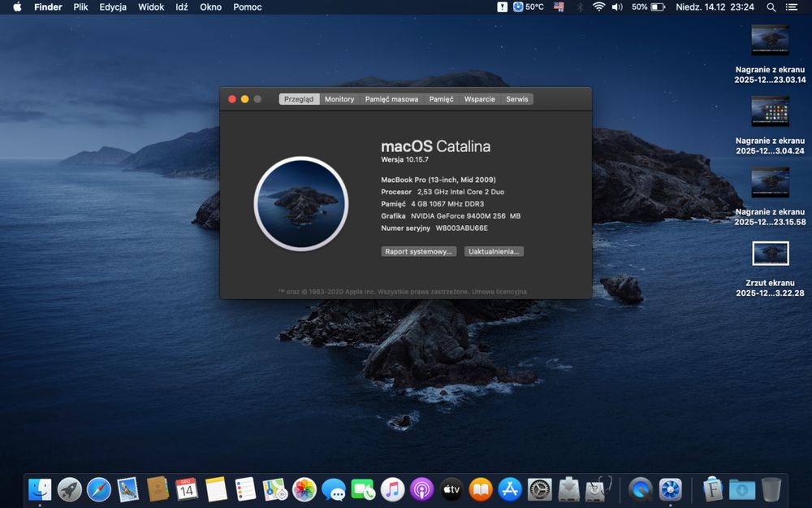Screen dimensions: 812x508
Task: Select Zrzut ekranu 3.22.28 file
Action: click(x=770, y=268)
